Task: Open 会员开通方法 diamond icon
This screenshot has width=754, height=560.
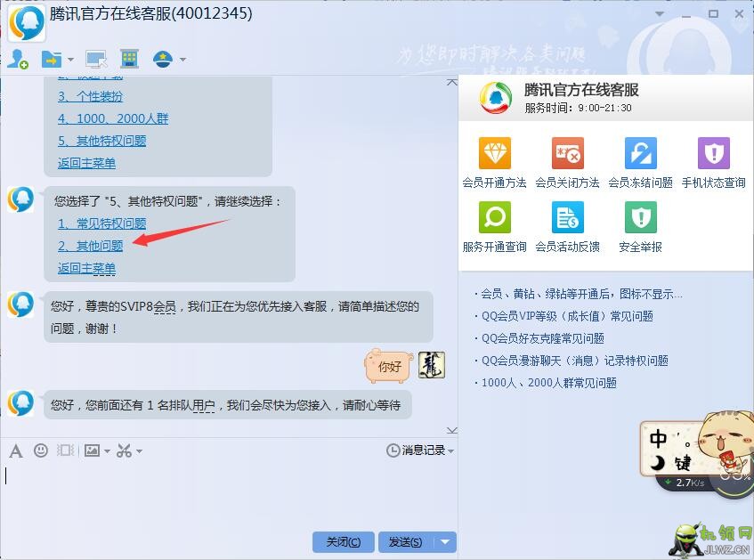Action: click(494, 153)
